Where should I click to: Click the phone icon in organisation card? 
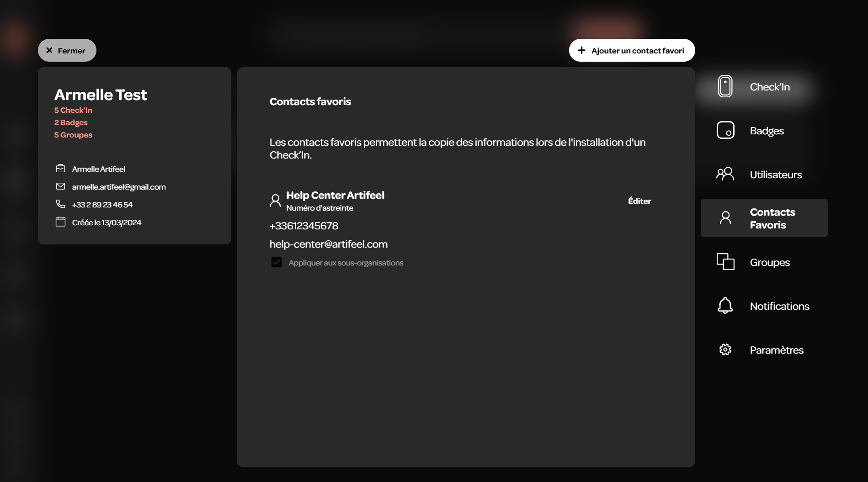pyautogui.click(x=60, y=204)
